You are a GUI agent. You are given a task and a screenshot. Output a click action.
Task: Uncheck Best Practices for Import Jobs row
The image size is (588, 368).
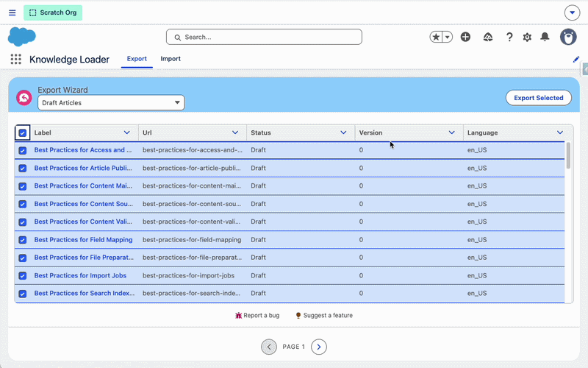[23, 275]
